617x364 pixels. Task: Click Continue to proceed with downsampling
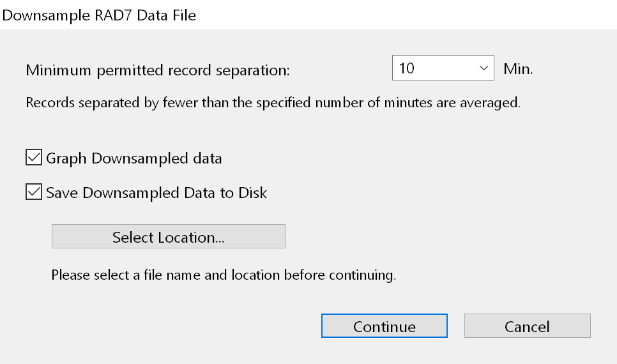384,326
